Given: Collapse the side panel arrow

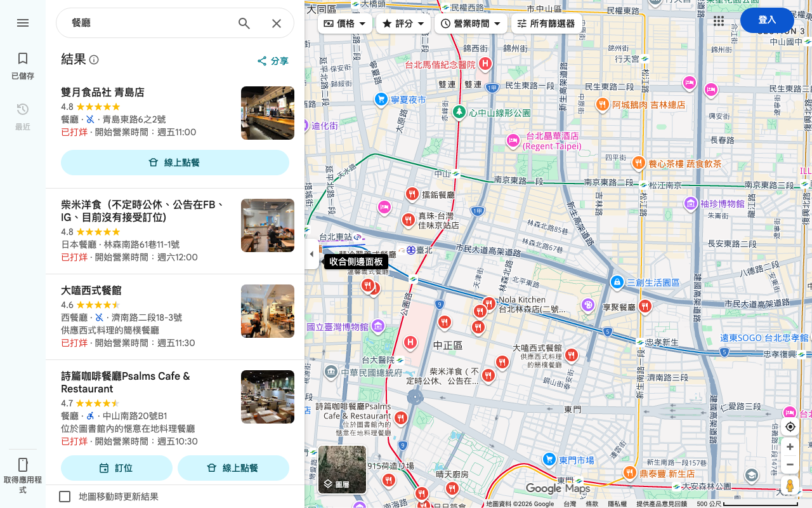Looking at the screenshot, I should point(311,254).
